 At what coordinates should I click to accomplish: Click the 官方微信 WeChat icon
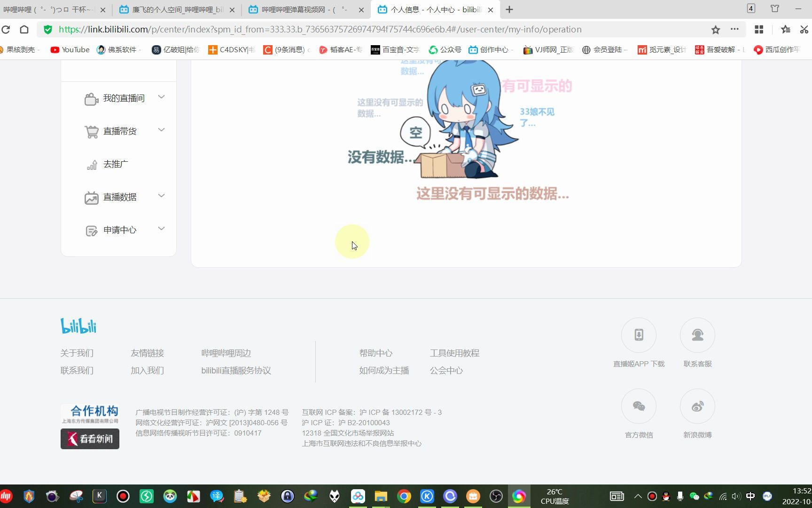(639, 406)
